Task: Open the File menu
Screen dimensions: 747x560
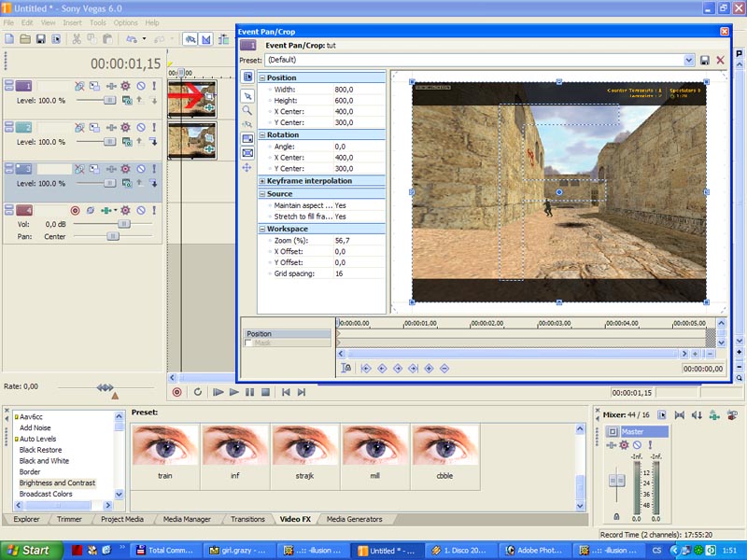Action: coord(8,22)
